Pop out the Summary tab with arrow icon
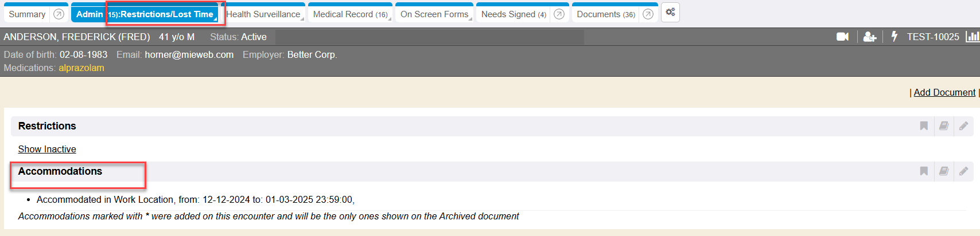This screenshot has width=980, height=236. click(x=59, y=14)
